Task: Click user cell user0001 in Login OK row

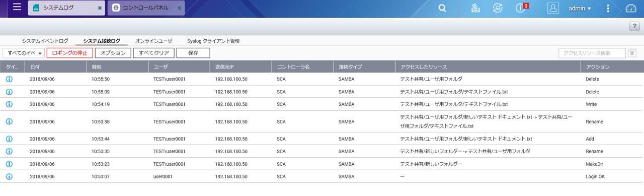Action: pos(163,176)
